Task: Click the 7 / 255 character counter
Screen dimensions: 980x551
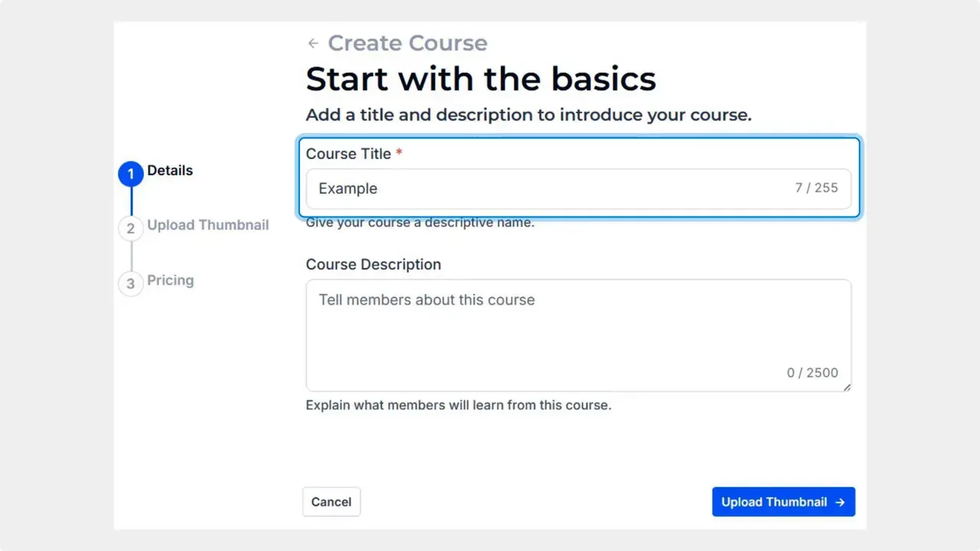Action: point(817,187)
